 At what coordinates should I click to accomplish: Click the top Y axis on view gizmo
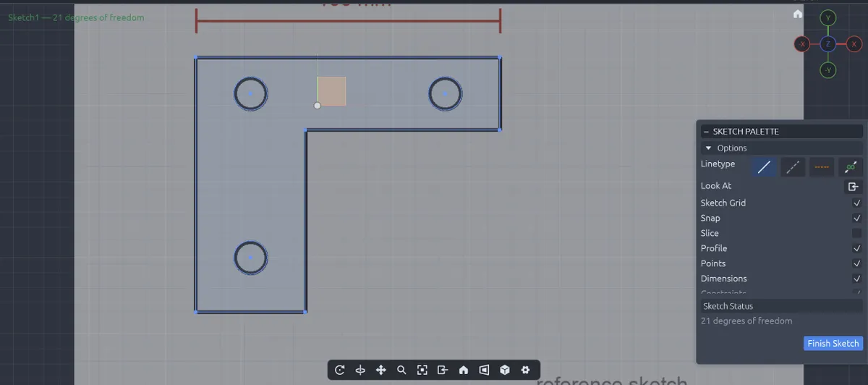[x=828, y=17]
